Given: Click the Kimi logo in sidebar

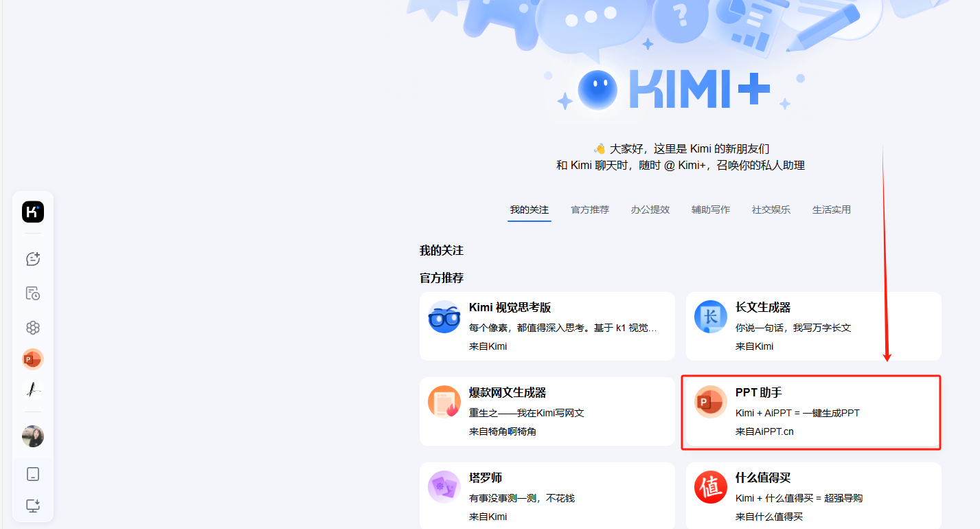Looking at the screenshot, I should pyautogui.click(x=33, y=212).
